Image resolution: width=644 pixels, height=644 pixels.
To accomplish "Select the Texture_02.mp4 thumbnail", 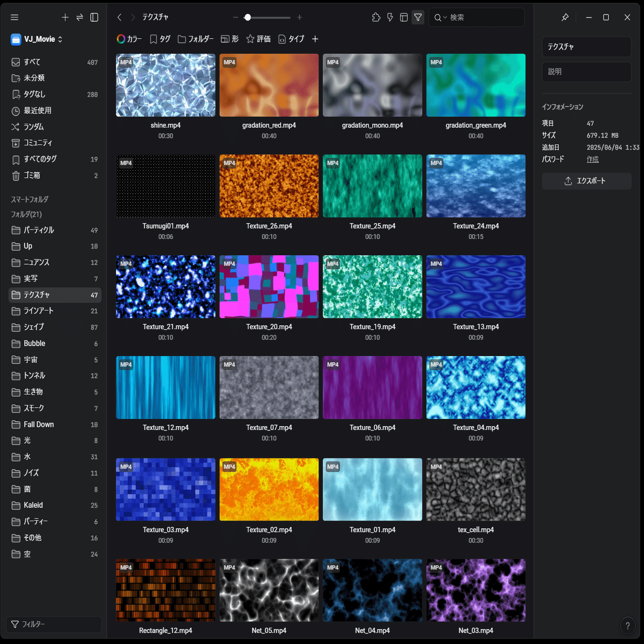I will [x=269, y=489].
